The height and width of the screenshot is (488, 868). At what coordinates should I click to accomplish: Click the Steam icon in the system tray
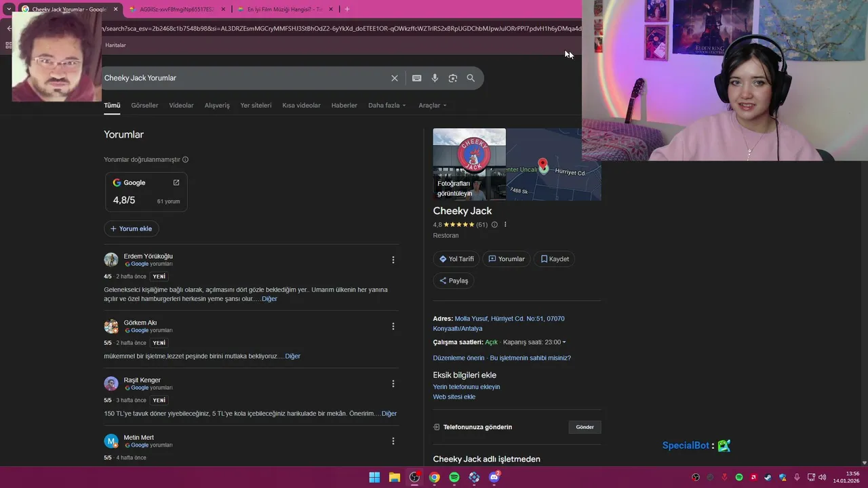click(768, 477)
